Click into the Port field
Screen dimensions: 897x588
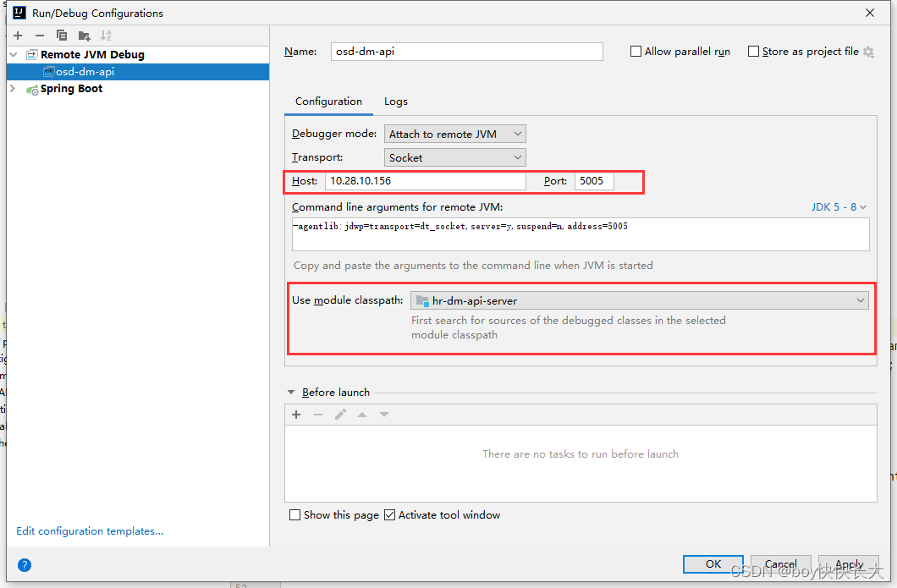click(x=594, y=181)
